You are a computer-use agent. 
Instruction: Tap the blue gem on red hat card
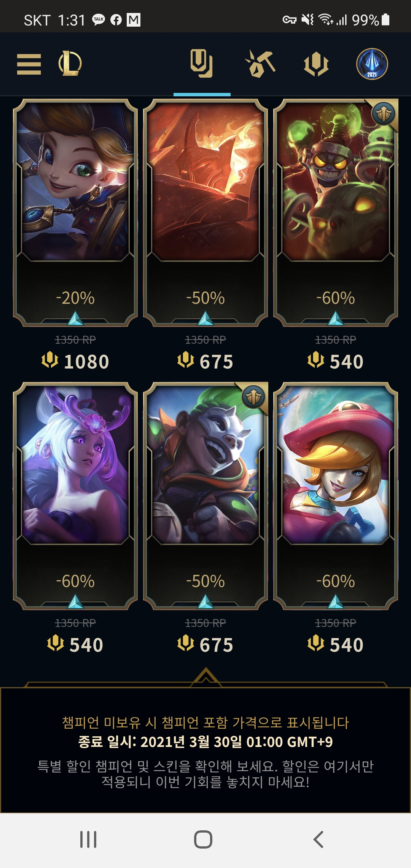[x=336, y=602]
